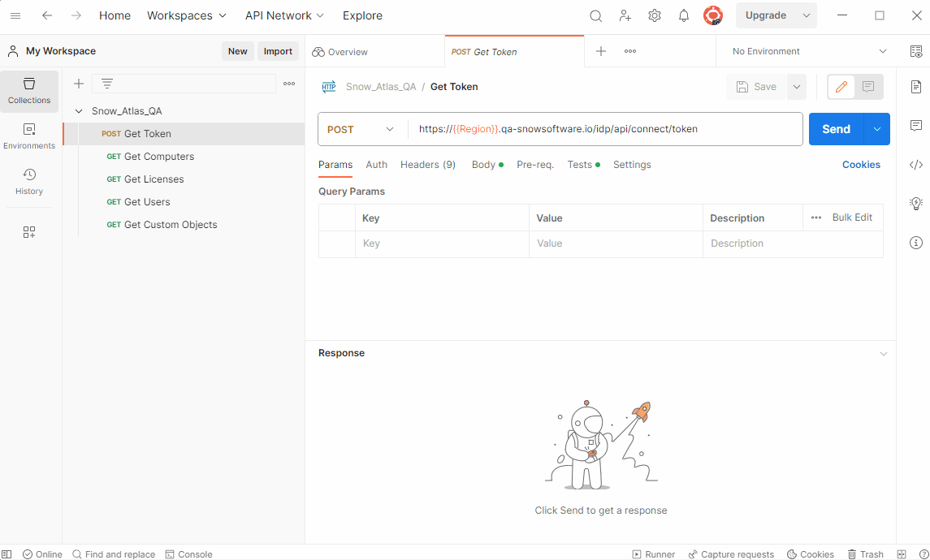Collapse the Snow_Atlas_QA collection
Viewport: 930px width, 560px height.
(78, 111)
